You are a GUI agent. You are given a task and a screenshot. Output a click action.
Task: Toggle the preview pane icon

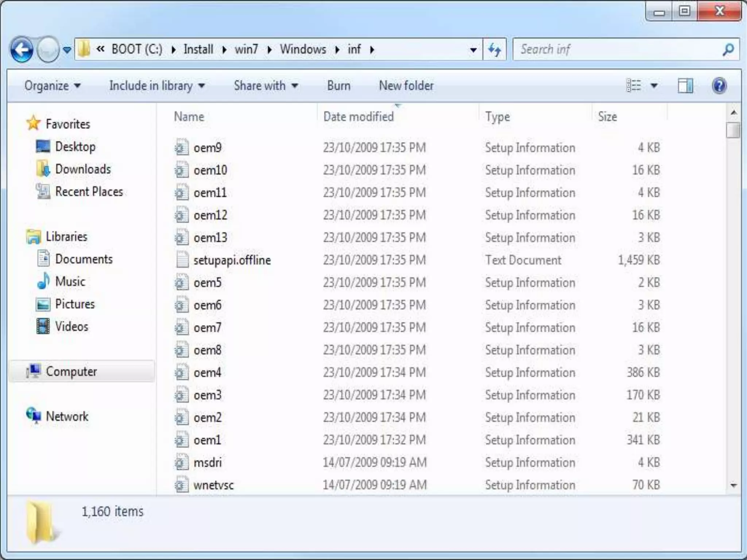(x=685, y=86)
